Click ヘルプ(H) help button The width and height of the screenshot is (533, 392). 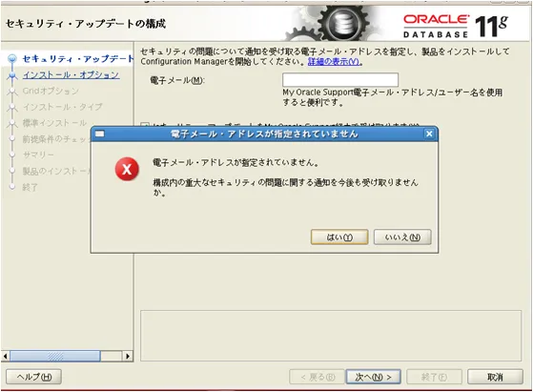33,377
